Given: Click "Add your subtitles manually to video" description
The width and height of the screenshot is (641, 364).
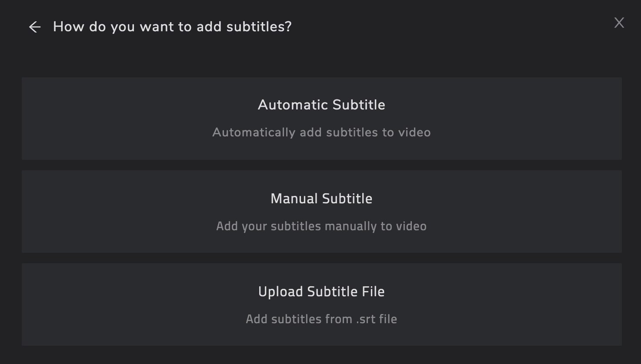Looking at the screenshot, I should click(x=321, y=226).
